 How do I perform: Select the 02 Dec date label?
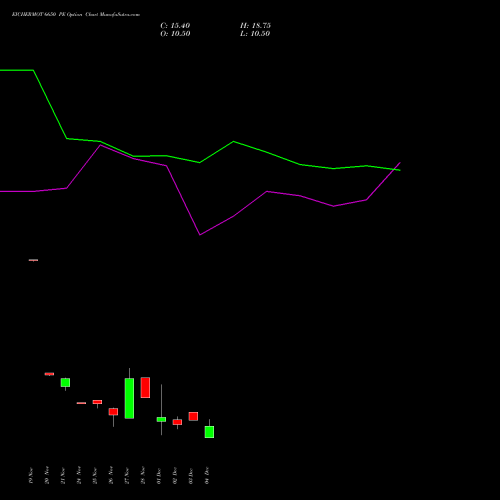coord(175,475)
